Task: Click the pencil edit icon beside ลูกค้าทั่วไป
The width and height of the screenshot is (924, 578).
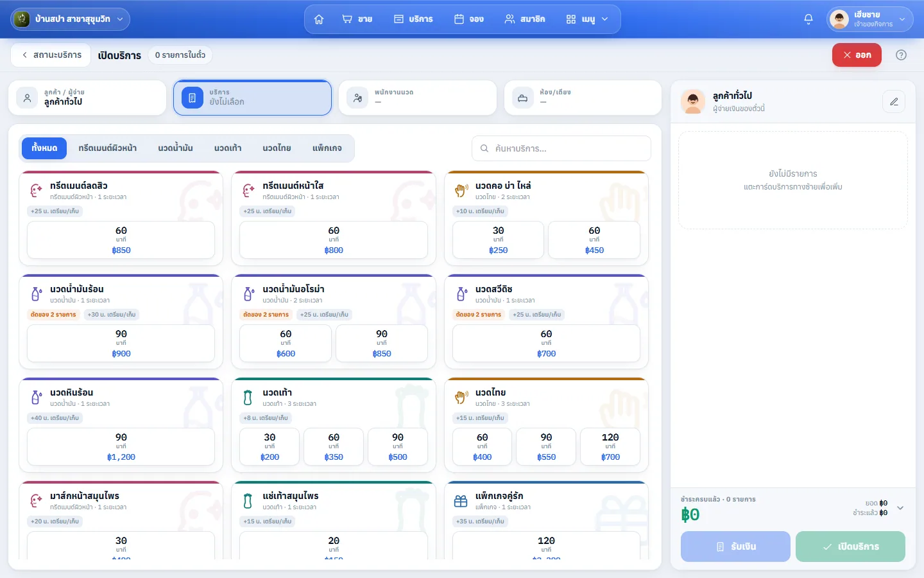Action: tap(894, 101)
